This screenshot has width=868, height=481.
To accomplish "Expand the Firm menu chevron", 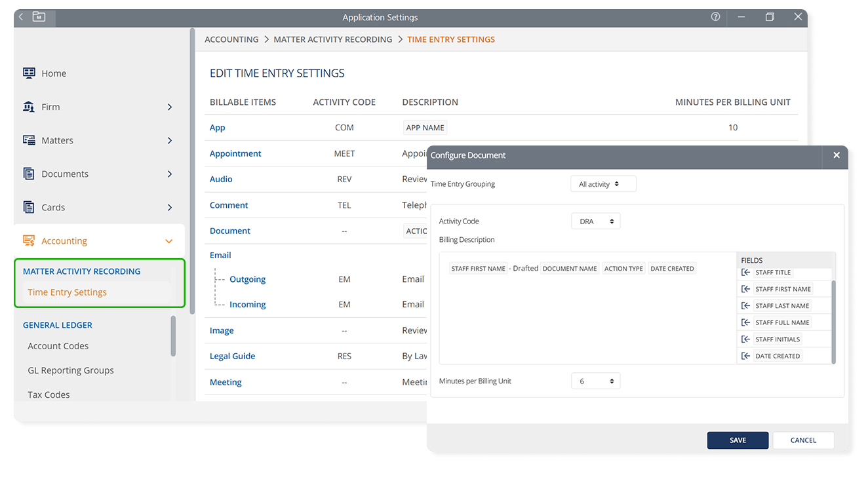I will (x=170, y=107).
